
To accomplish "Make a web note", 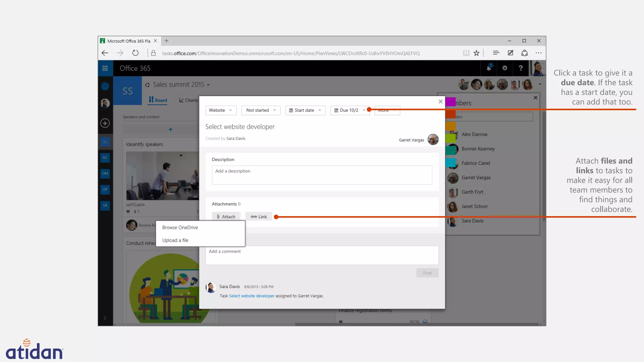I will [x=510, y=53].
